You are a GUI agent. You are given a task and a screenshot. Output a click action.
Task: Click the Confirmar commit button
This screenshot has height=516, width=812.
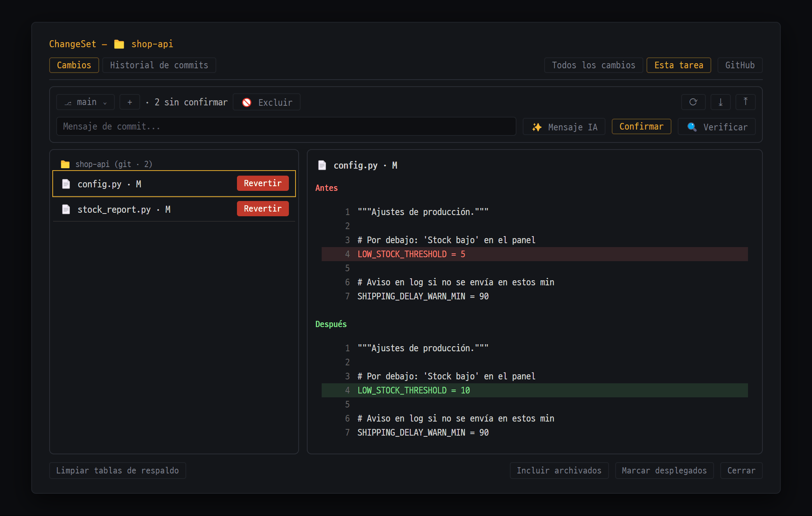click(641, 126)
